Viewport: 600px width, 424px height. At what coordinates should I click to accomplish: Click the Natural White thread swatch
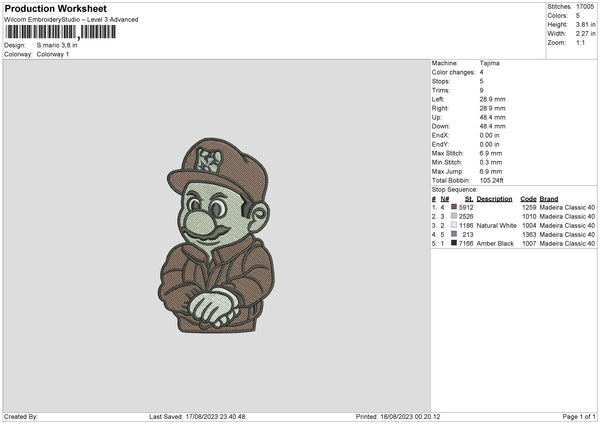[454, 225]
